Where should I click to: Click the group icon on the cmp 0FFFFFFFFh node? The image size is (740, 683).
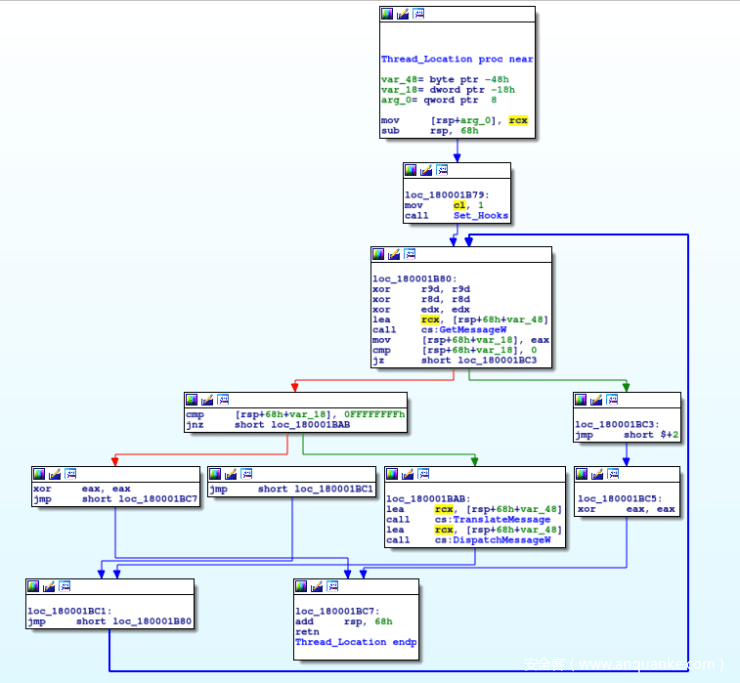[223, 399]
